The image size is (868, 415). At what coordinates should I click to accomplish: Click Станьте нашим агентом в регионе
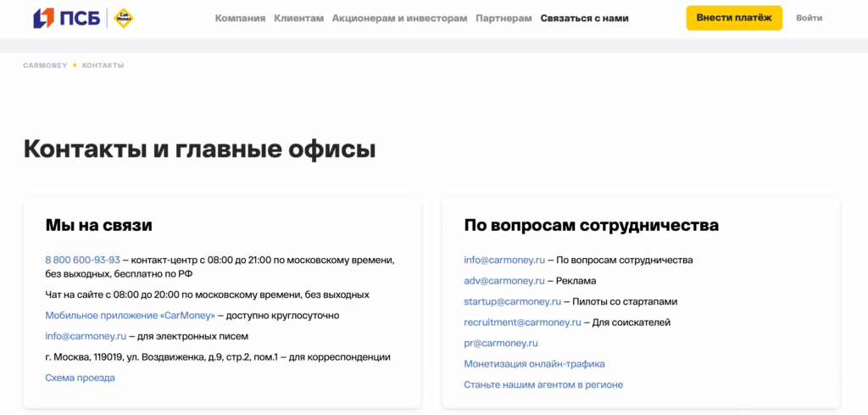542,384
